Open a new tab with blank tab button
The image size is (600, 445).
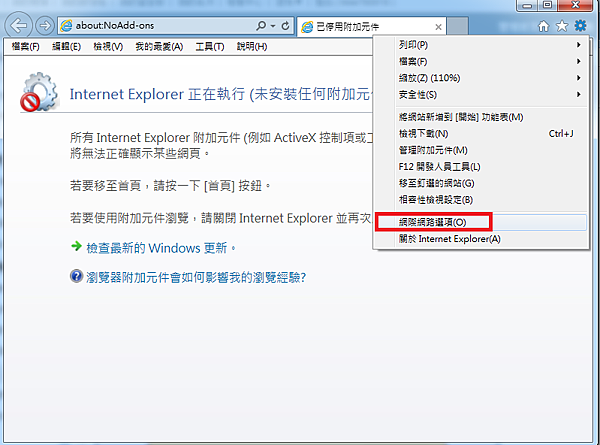coord(458,26)
